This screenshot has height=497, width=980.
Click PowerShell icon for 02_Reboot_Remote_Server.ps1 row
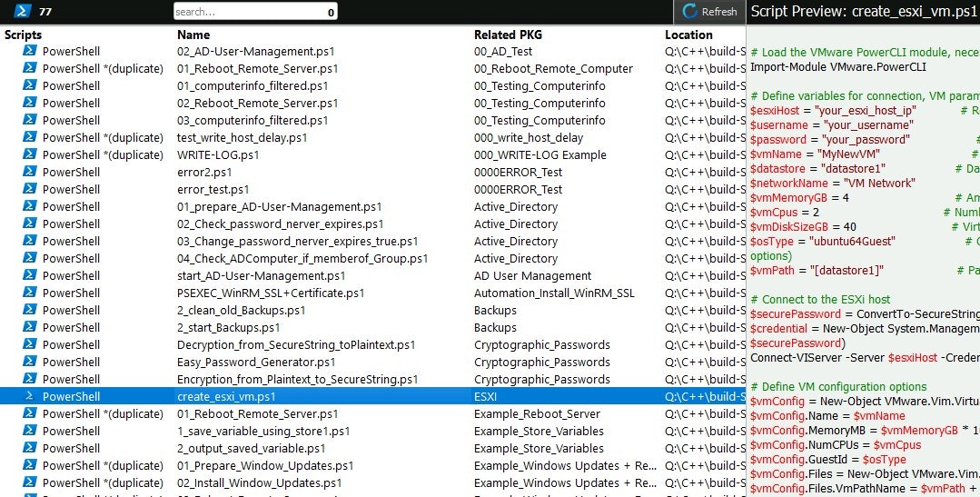pyautogui.click(x=29, y=103)
